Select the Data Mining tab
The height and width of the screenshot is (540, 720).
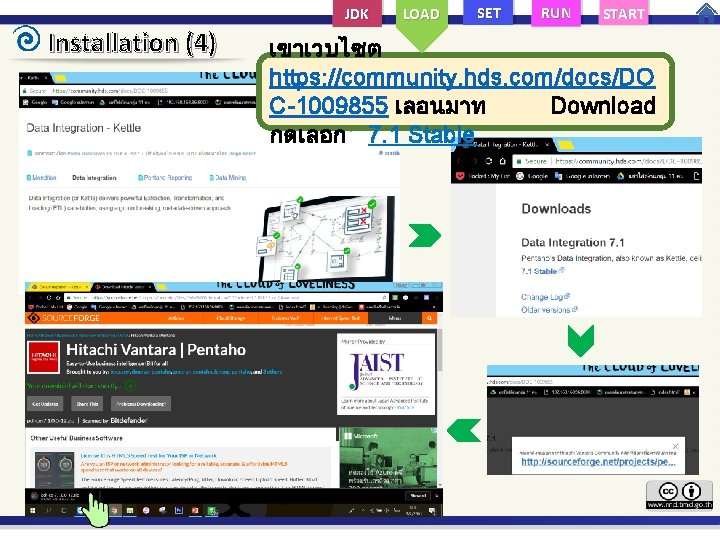228,178
